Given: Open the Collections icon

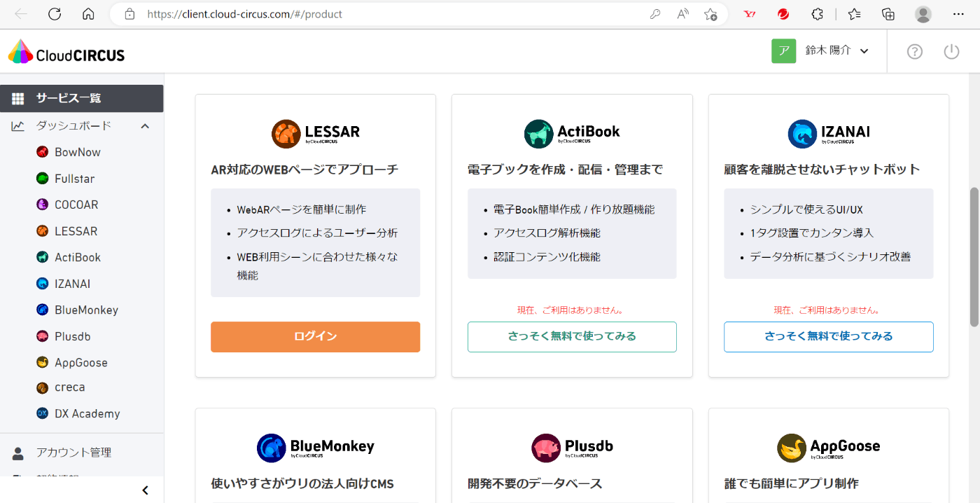Looking at the screenshot, I should tap(888, 14).
